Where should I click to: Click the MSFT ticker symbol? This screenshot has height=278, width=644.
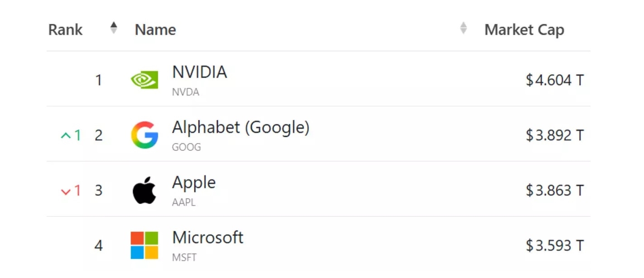point(184,258)
